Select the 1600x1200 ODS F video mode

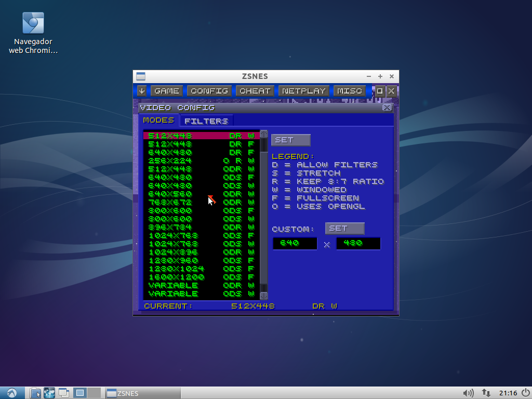tap(201, 277)
